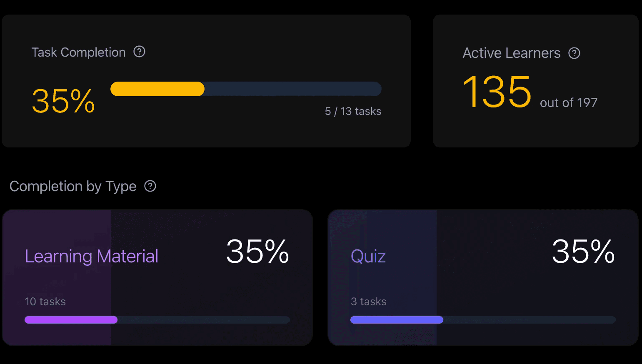Viewport: 642px width, 364px height.
Task: Select the Quiz title link
Action: [368, 256]
